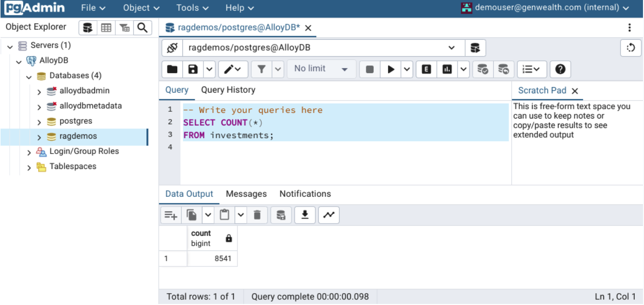
Task: Expand the postgres database node
Action: [x=39, y=122]
